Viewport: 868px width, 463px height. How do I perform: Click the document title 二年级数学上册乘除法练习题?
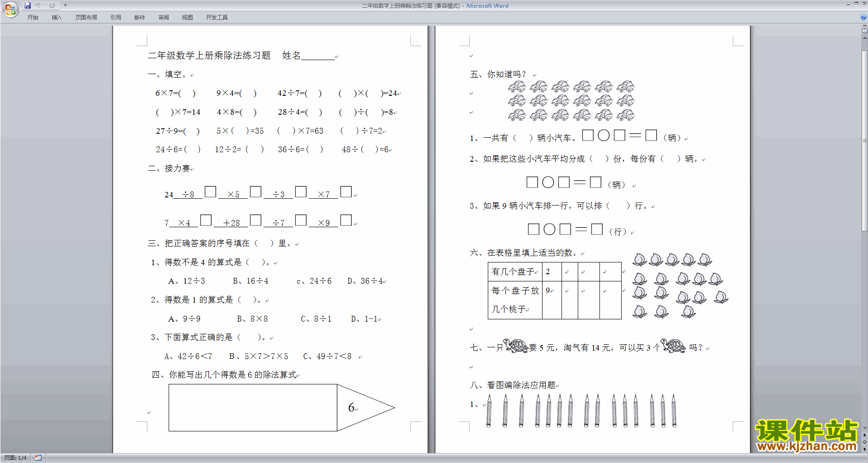209,56
